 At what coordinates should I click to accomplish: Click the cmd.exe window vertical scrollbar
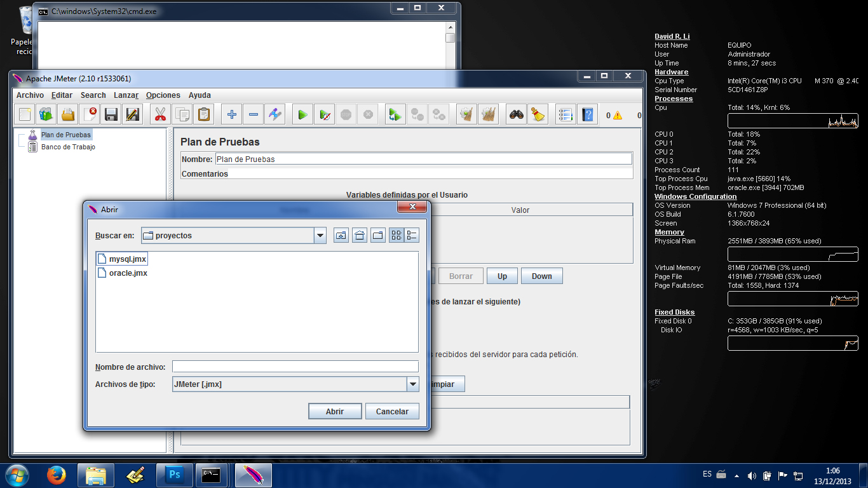pos(450,46)
